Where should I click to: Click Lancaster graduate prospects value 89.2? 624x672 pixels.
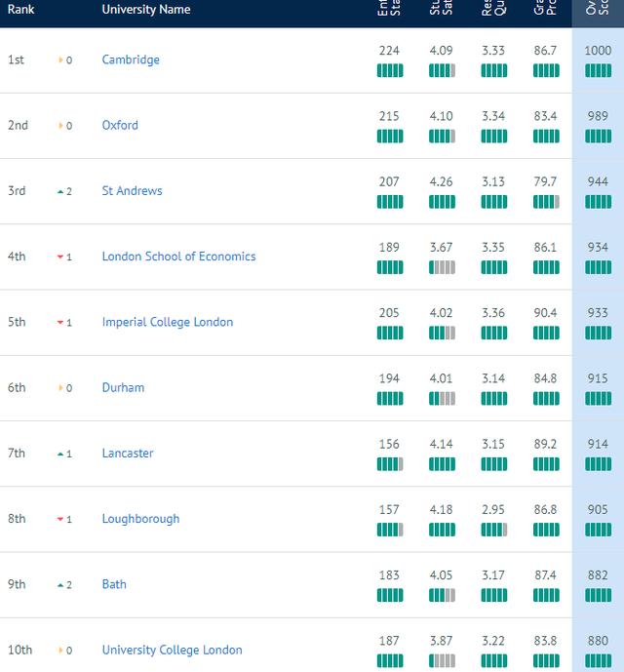[x=545, y=444]
